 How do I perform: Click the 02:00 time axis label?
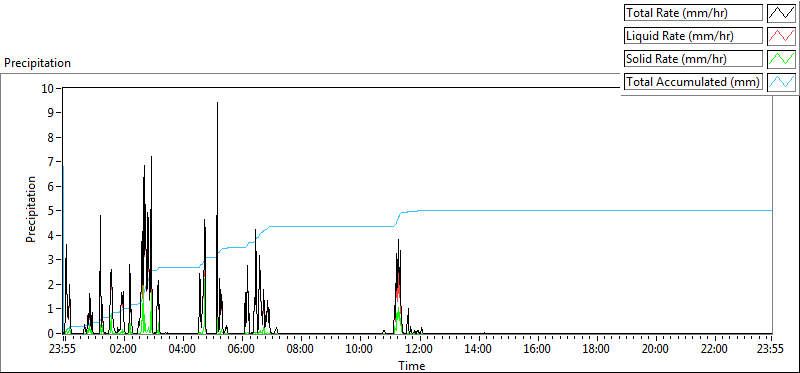tap(123, 349)
